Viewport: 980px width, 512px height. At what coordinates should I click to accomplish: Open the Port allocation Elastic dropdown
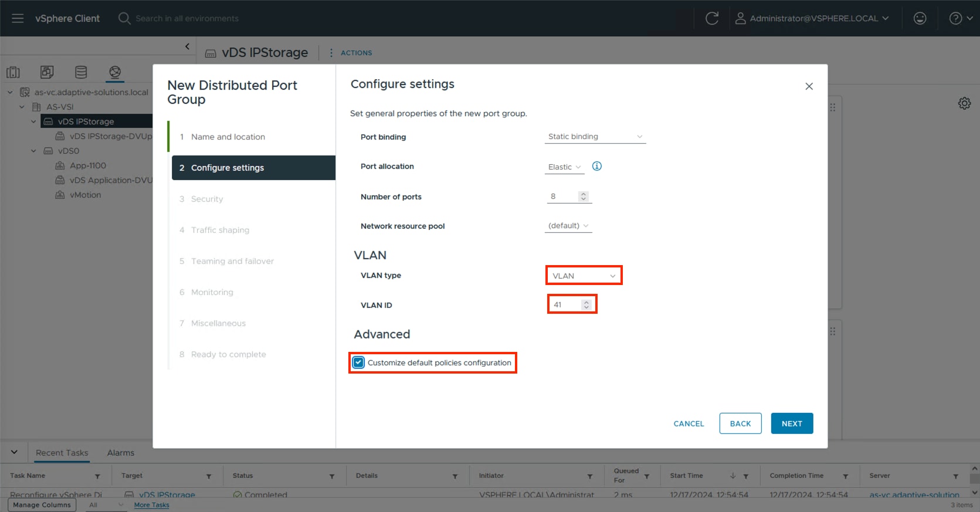(x=564, y=167)
